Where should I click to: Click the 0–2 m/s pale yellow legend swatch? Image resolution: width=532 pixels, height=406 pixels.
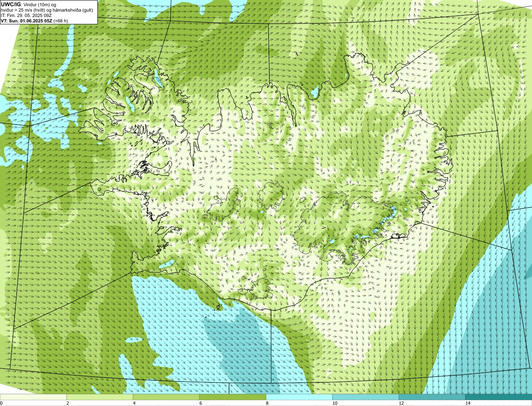[33, 397]
